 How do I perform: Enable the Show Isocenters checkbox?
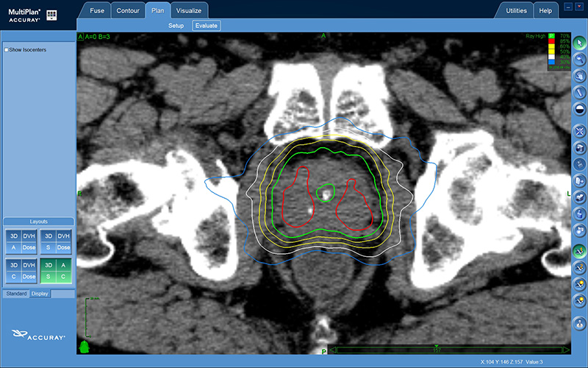click(x=7, y=50)
